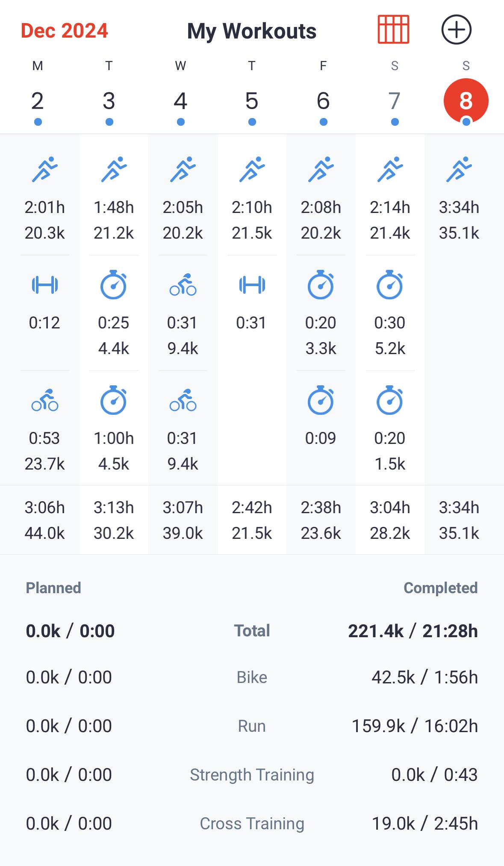Screen dimensions: 504x866
Task: Open Tuesday's 0:25 stopwatch cross training icon
Action: pyautogui.click(x=114, y=285)
